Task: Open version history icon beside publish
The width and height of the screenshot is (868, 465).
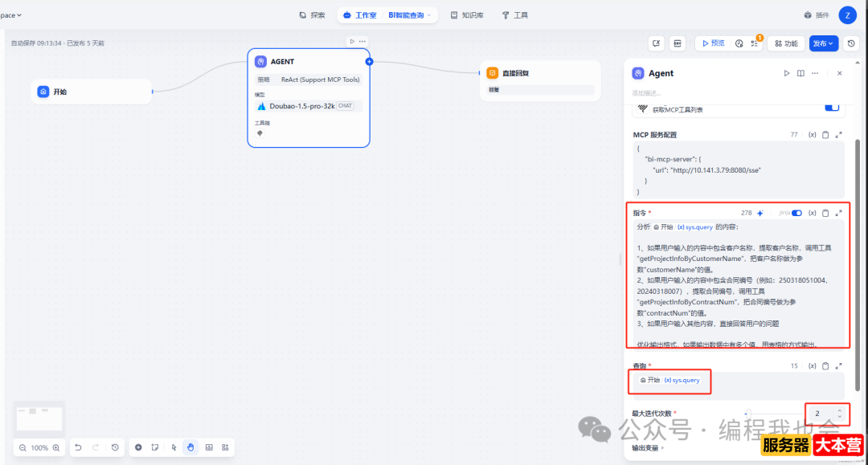Action: [851, 43]
